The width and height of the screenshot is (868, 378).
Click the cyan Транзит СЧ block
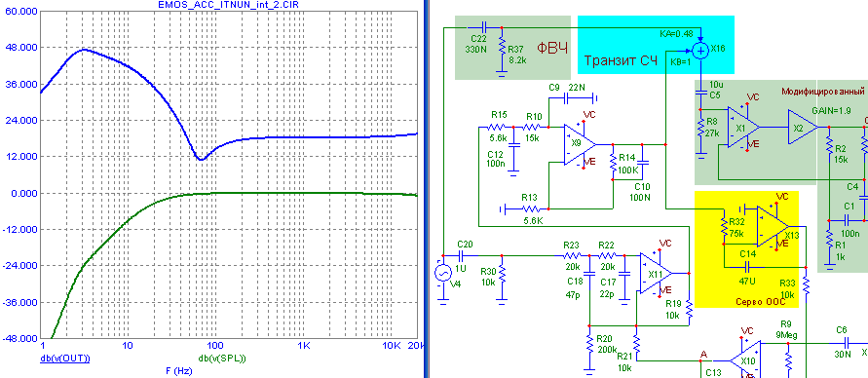coord(656,45)
